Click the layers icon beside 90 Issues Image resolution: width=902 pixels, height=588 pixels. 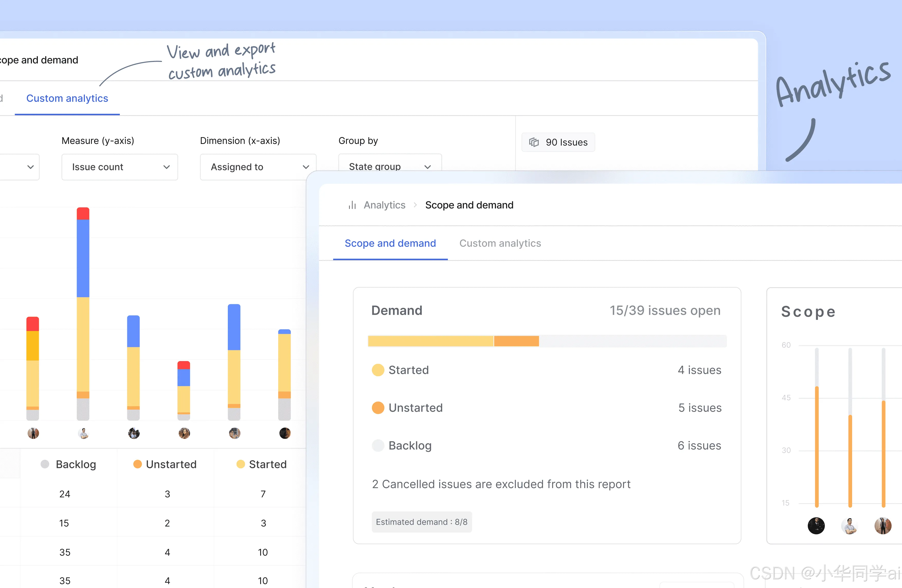coord(534,142)
